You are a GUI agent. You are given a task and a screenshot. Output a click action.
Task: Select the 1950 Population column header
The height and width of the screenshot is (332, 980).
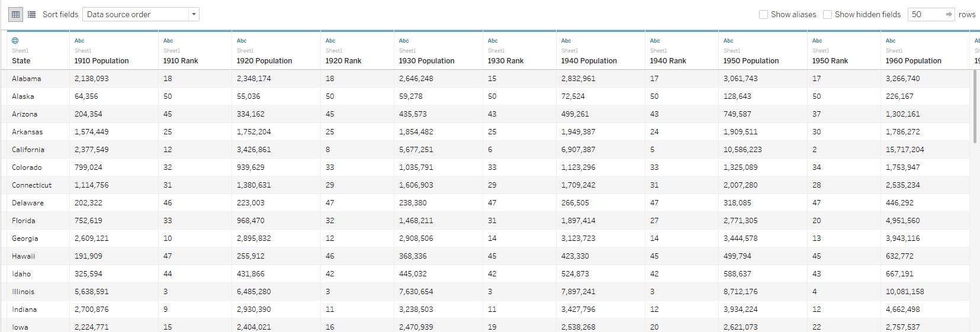tap(751, 61)
